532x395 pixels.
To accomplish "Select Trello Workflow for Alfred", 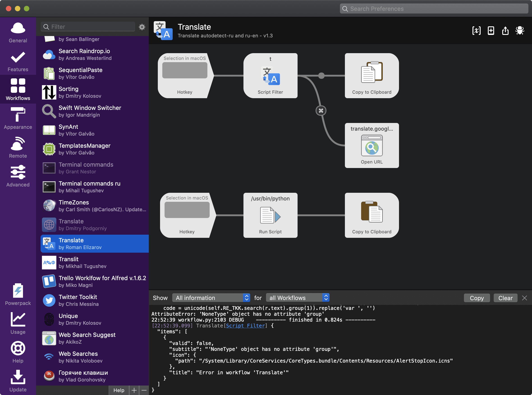I will (x=94, y=281).
